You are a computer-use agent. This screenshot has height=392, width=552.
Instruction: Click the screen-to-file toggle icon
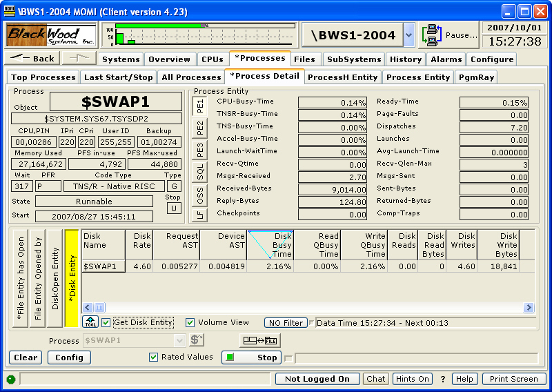[260, 340]
